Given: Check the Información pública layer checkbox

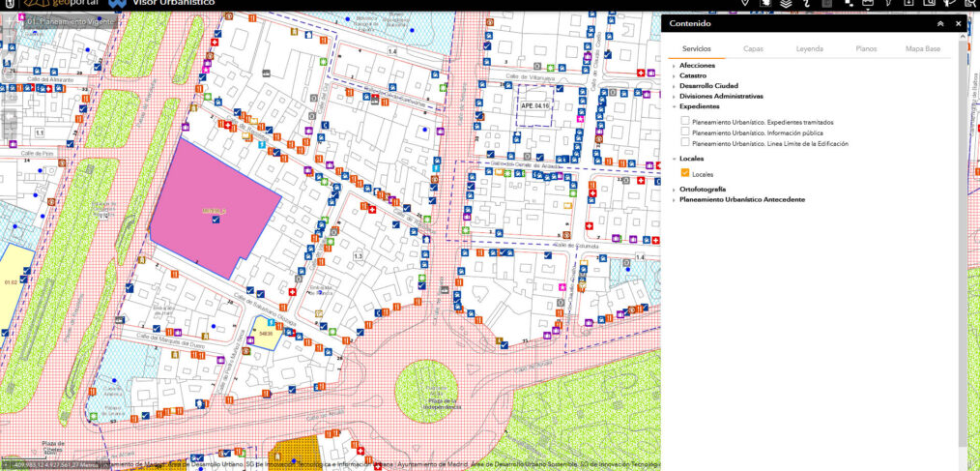Looking at the screenshot, I should pyautogui.click(x=685, y=133).
